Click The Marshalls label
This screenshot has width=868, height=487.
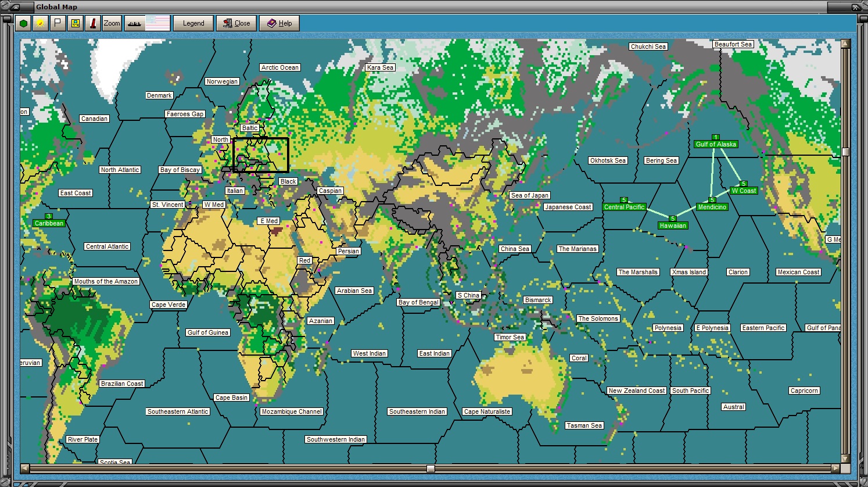point(638,272)
